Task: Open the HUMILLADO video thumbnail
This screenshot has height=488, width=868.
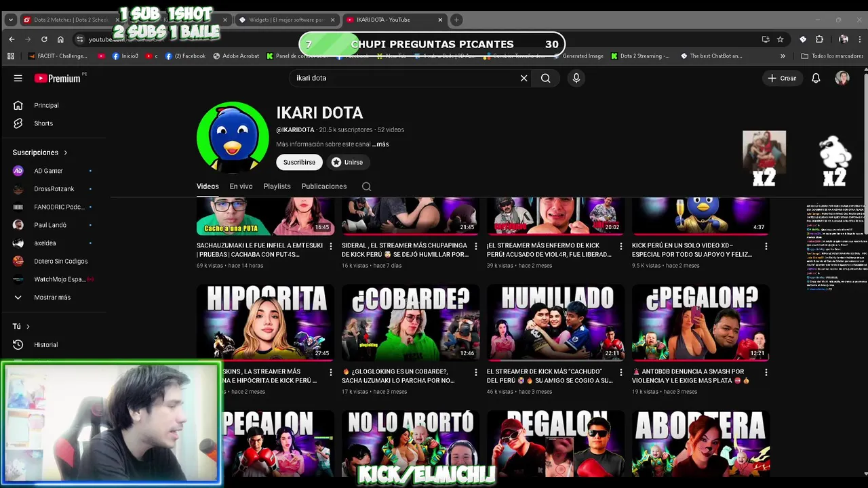Action: (555, 323)
